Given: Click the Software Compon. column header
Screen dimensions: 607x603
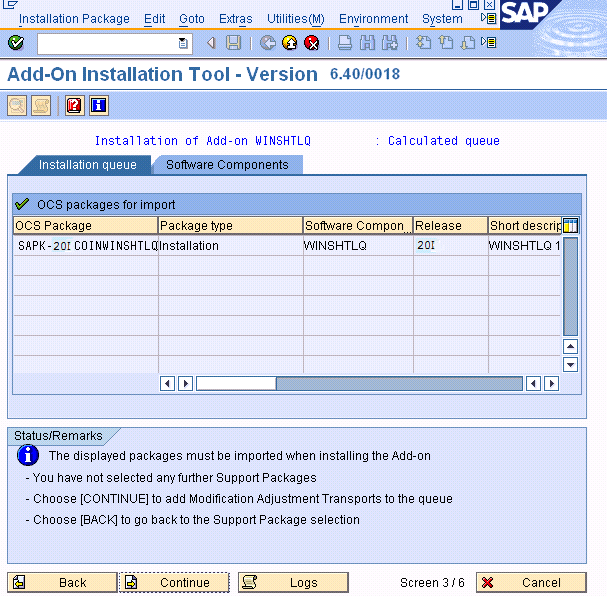Looking at the screenshot, I should pos(358,225).
